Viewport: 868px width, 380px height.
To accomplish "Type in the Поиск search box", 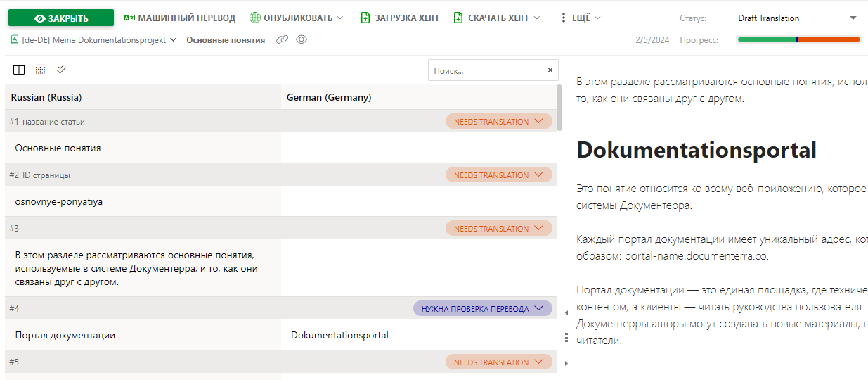I will tap(486, 70).
